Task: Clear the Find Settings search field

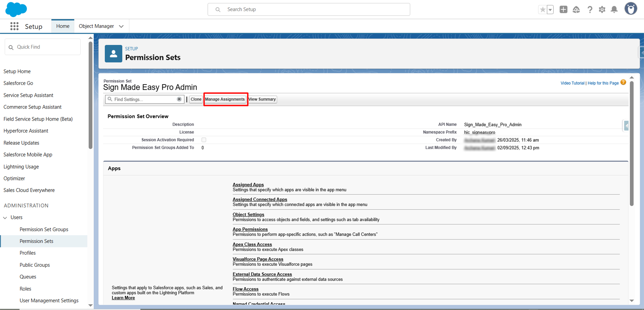Action: click(x=179, y=99)
